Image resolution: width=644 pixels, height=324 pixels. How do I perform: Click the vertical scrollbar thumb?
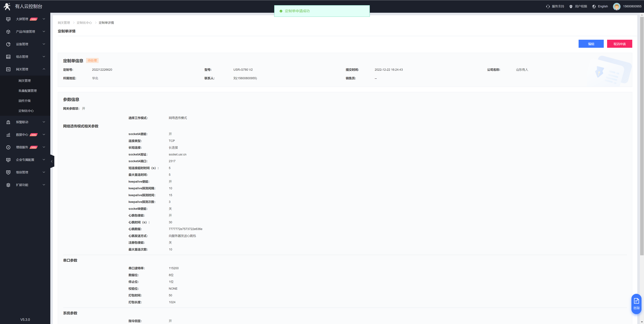point(642,136)
